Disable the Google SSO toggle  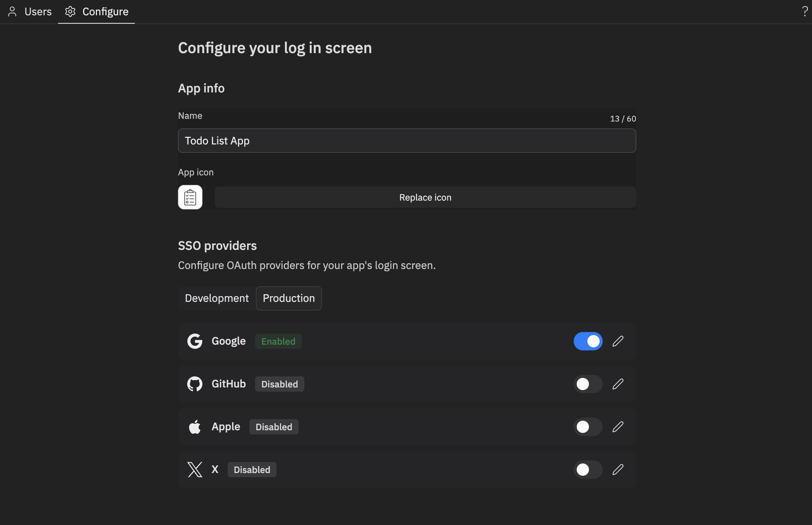[588, 341]
